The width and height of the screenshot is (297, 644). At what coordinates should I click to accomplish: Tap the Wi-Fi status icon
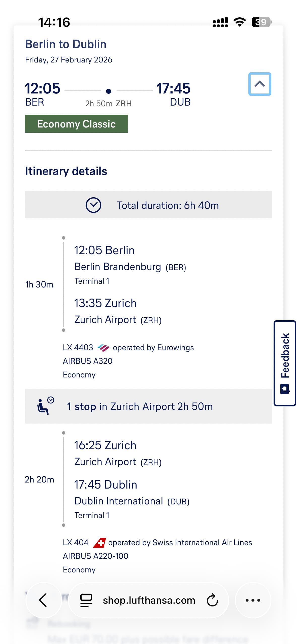pyautogui.click(x=240, y=22)
